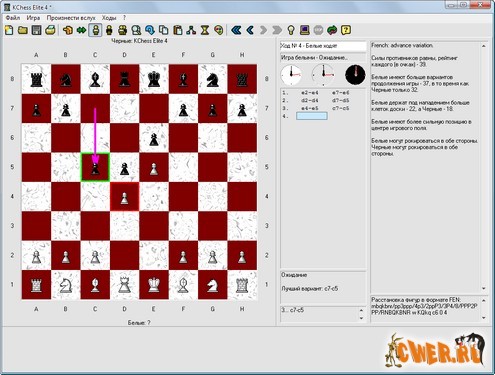Click the white pawn on d4
Screen dimensions: 495x375
(124, 197)
